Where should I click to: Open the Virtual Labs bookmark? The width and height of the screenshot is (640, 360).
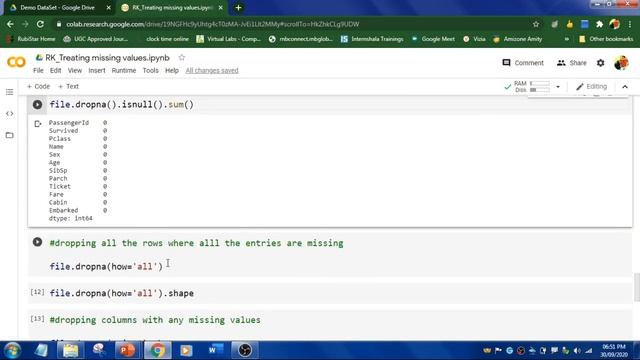[x=229, y=39]
